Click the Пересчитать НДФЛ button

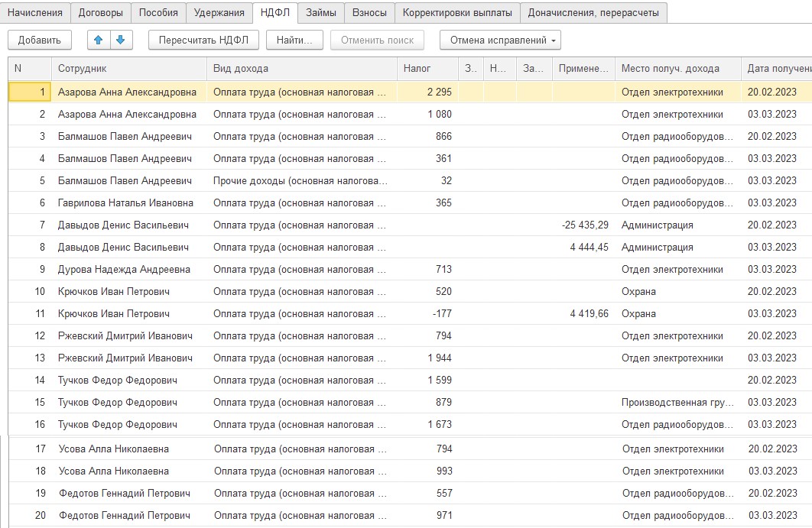pos(203,40)
